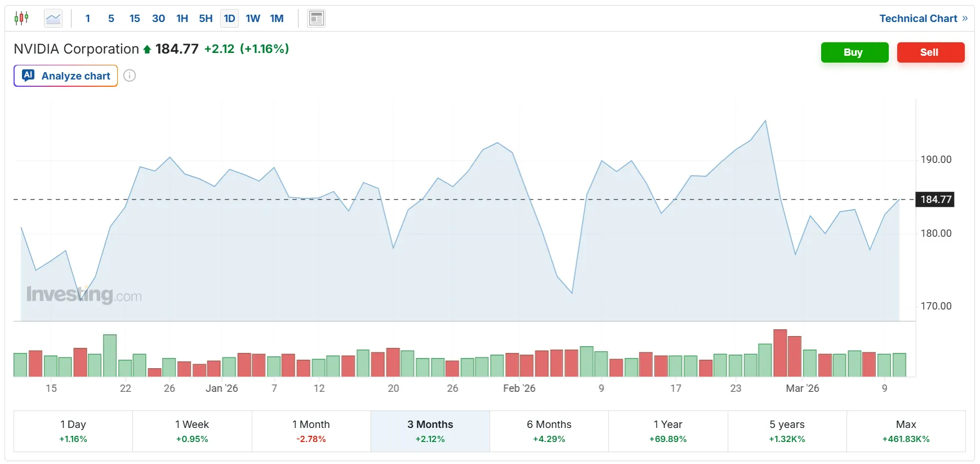
Task: View the Max range tab
Action: pyautogui.click(x=906, y=431)
